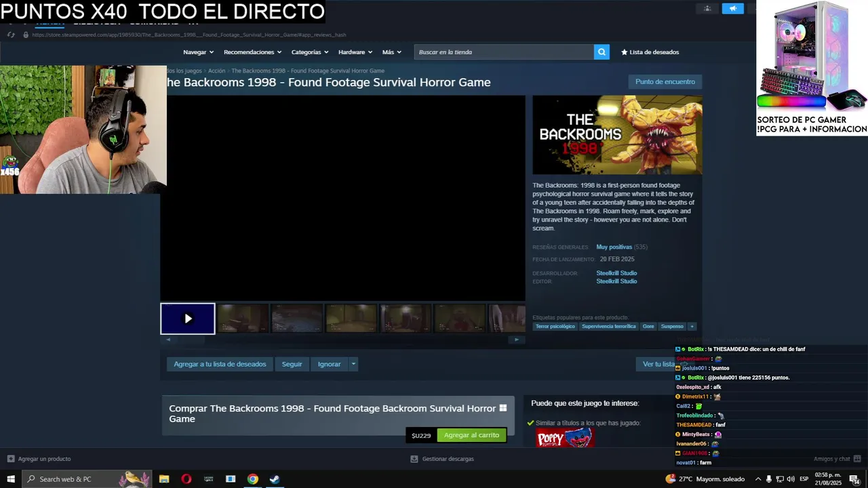The width and height of the screenshot is (868, 488).
Task: Select the Supervivencia terrorífica tag
Action: tap(609, 327)
